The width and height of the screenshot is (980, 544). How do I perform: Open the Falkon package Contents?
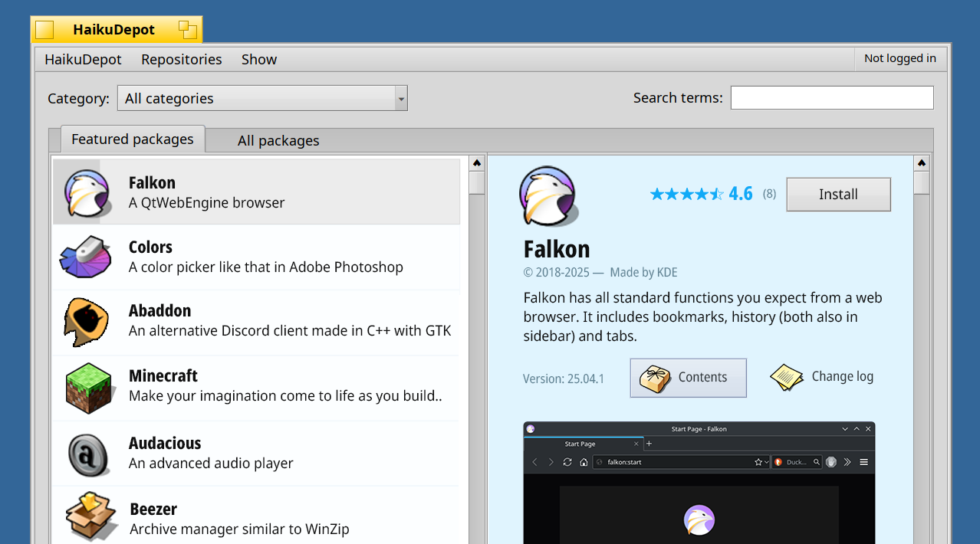click(689, 378)
